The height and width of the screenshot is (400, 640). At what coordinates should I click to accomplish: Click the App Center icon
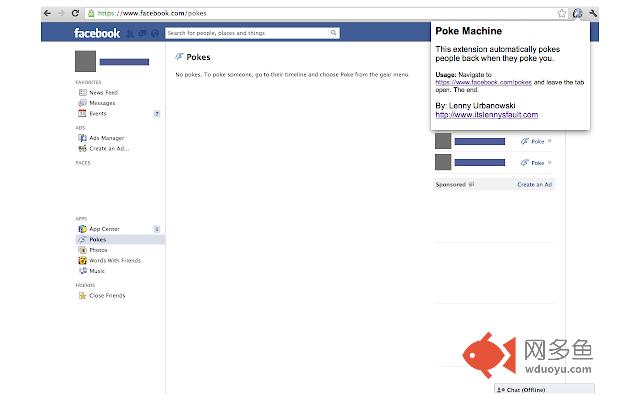tap(82, 229)
